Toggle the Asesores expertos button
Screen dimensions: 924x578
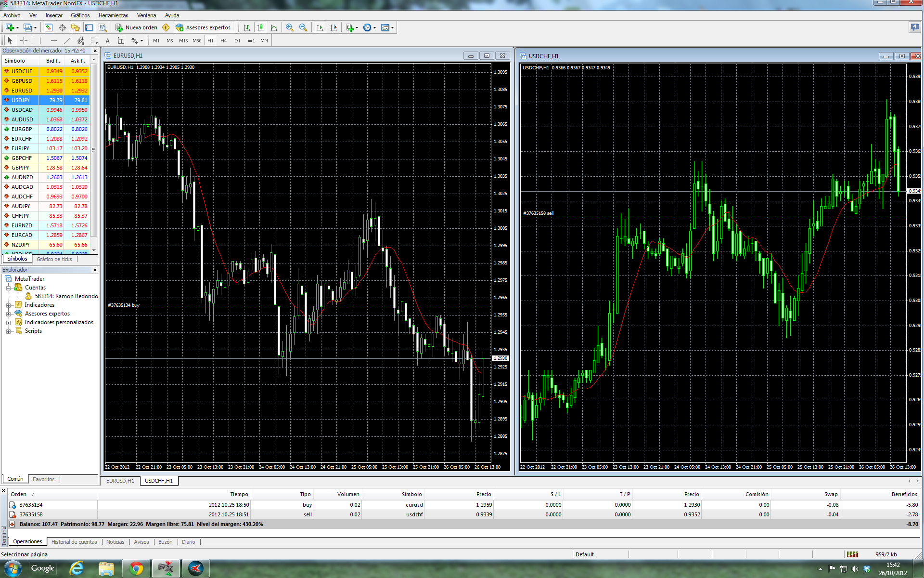pos(204,27)
